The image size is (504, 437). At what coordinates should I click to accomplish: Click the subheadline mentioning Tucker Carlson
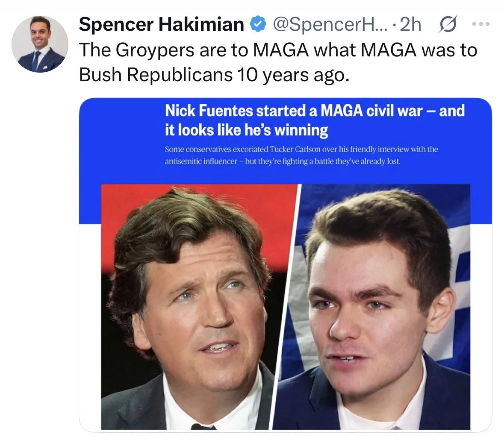pos(301,150)
